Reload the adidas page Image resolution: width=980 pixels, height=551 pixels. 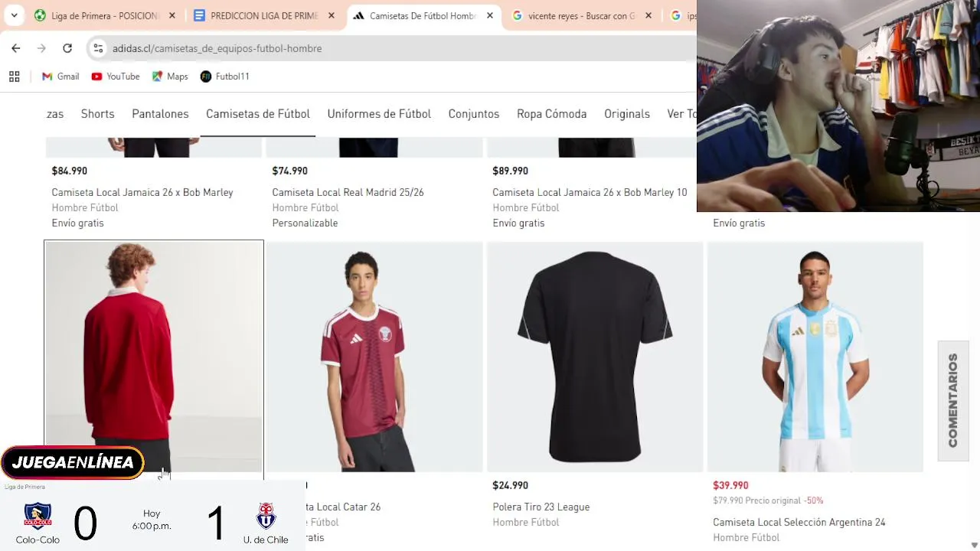click(67, 48)
